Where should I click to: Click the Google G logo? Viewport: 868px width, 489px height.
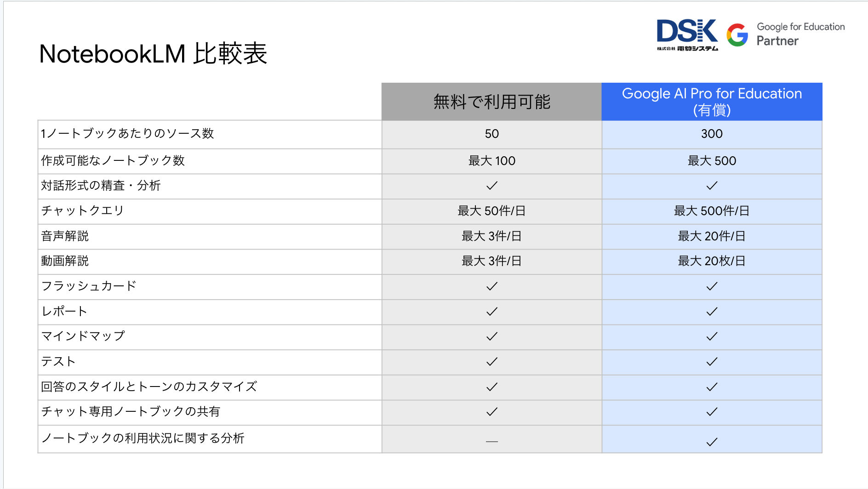(737, 35)
